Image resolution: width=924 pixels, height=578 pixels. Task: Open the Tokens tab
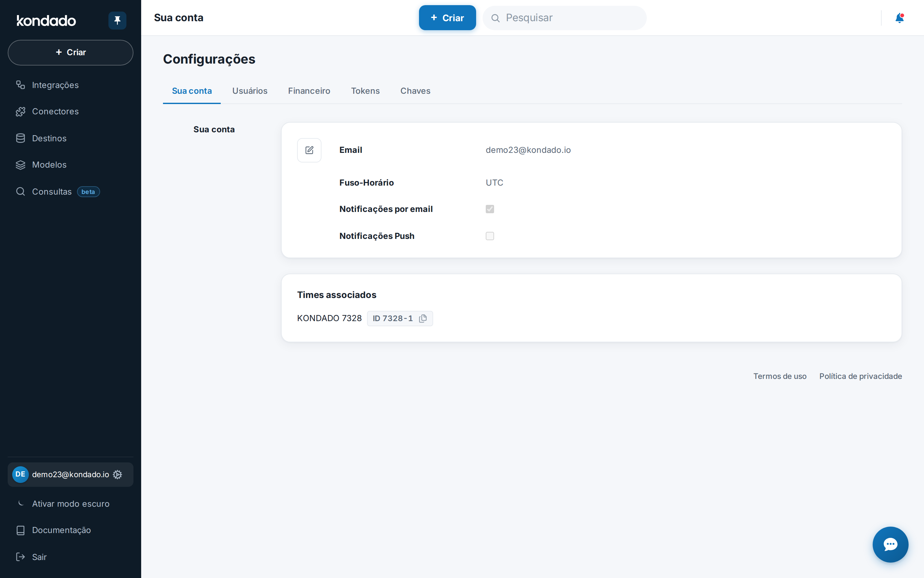[x=365, y=91]
